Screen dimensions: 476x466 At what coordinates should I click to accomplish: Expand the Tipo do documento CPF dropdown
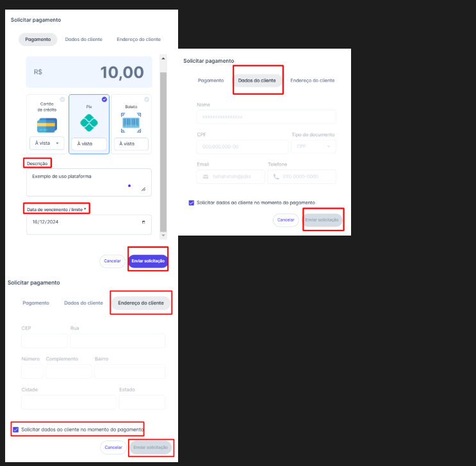313,147
